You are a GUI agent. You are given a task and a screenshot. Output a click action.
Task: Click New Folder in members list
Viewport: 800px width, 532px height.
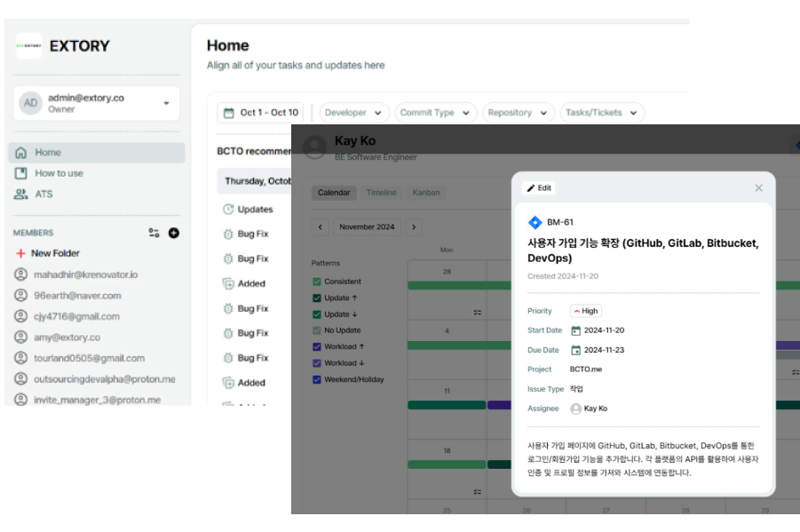pyautogui.click(x=55, y=253)
